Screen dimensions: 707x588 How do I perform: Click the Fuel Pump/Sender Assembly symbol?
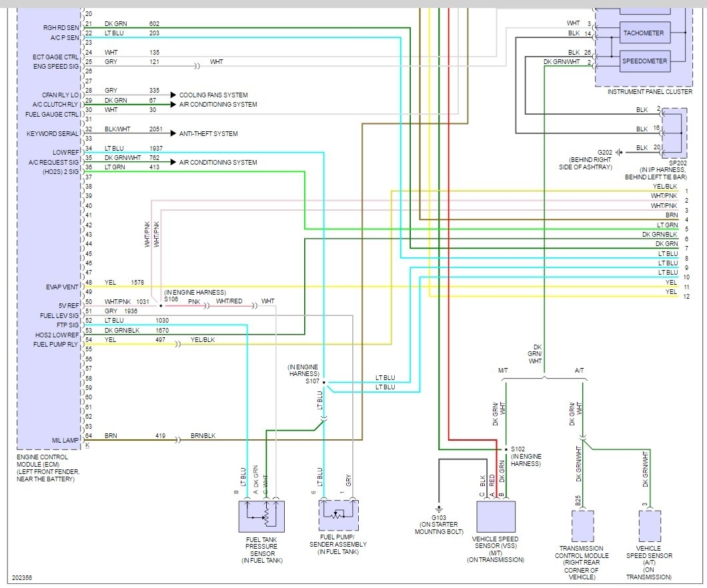click(339, 515)
